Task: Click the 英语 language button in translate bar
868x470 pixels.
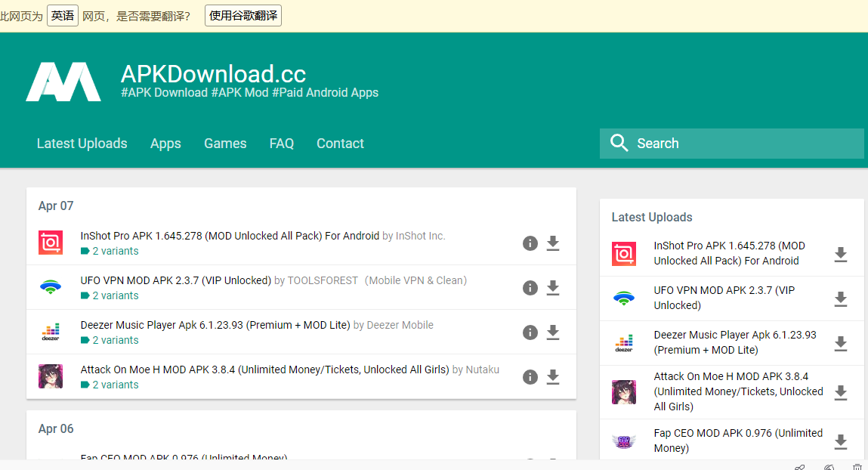Action: point(63,16)
